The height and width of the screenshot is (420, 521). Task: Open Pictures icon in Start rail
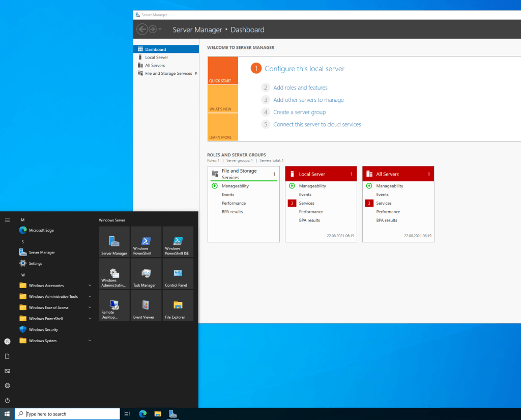pos(7,371)
